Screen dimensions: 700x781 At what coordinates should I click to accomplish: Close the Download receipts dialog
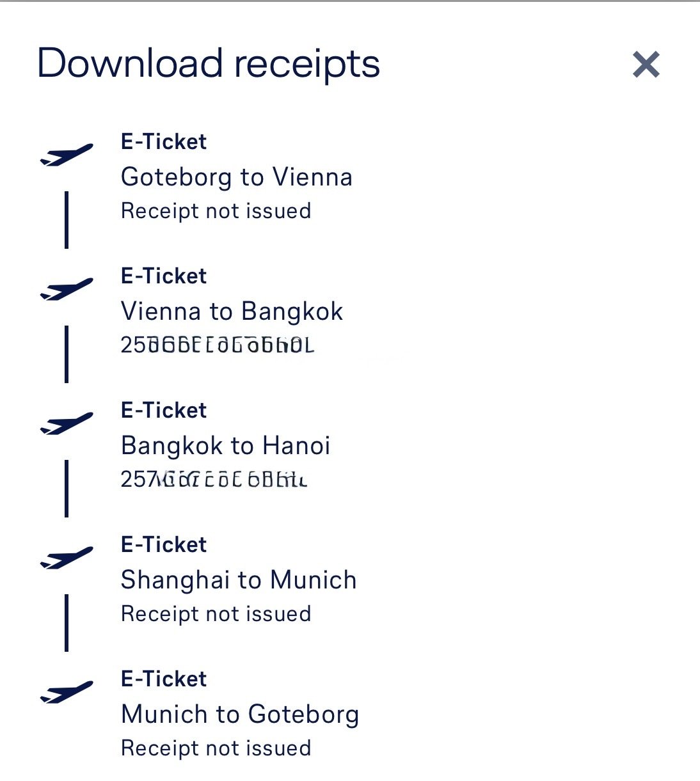pyautogui.click(x=646, y=65)
